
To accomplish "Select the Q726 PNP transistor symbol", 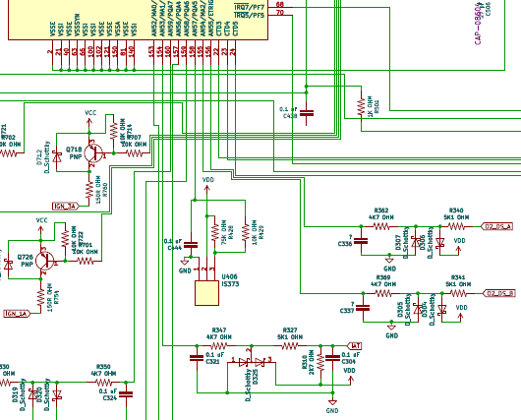I will click(45, 261).
